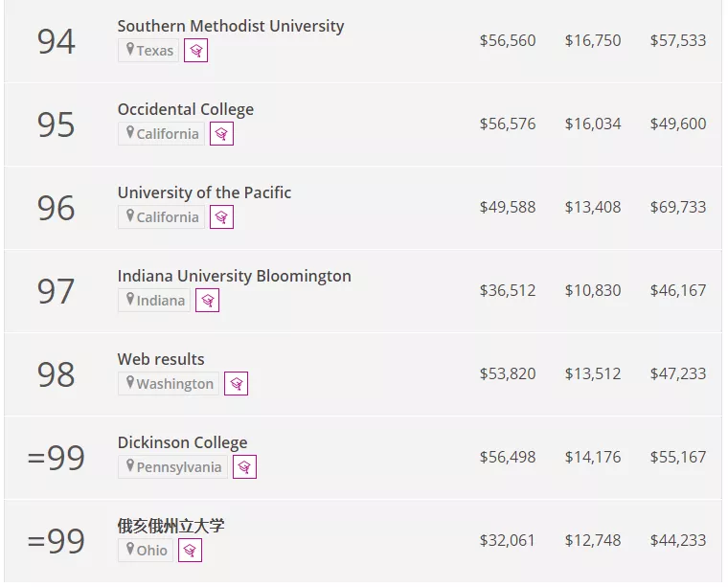Open Southern Methodist University link
This screenshot has height=587, width=728.
pos(230,26)
